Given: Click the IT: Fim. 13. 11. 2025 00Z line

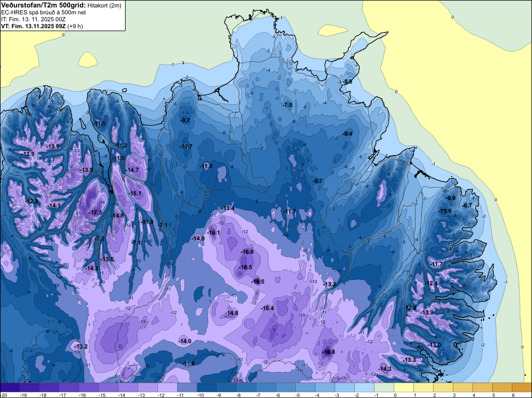Looking at the screenshot, I should tap(33, 19).
